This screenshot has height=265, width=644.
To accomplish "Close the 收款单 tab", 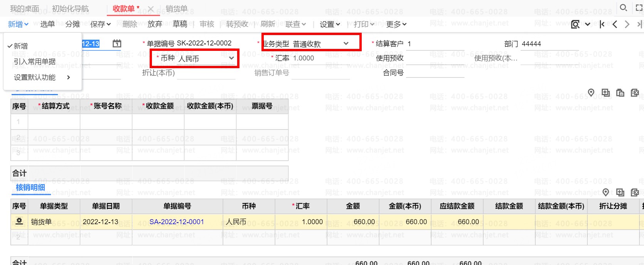I will tap(151, 9).
